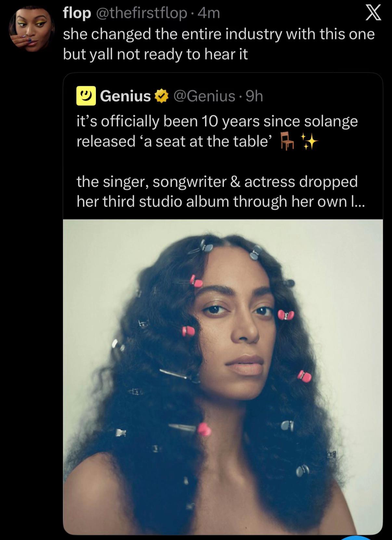
Task: Open the @Genius handle
Action: coord(204,96)
